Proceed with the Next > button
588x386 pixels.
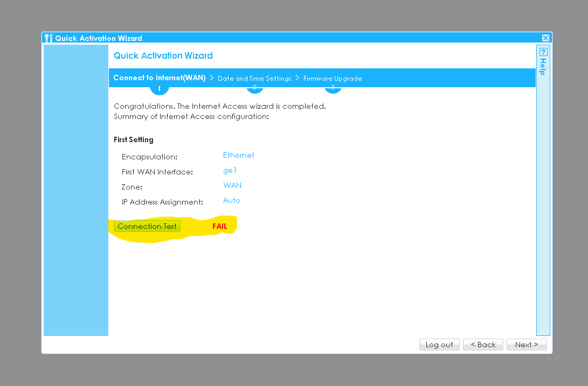[x=526, y=345]
